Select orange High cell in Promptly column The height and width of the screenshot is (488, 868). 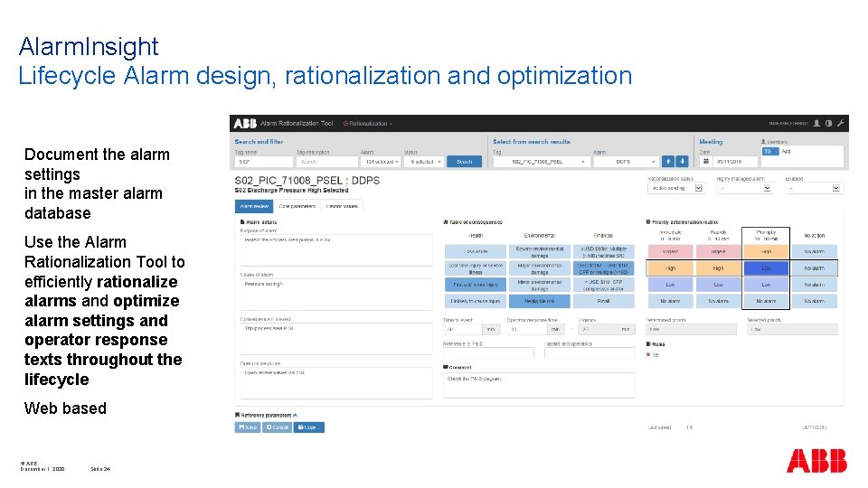tap(766, 252)
